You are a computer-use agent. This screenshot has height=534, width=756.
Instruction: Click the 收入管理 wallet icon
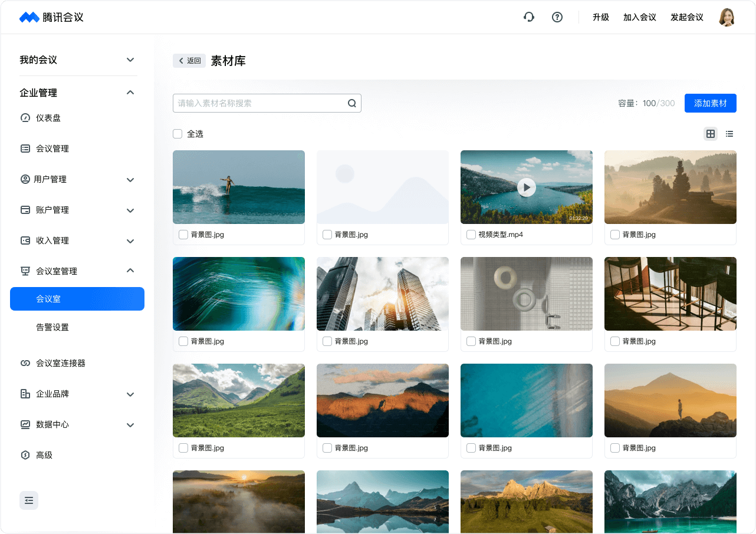click(x=25, y=240)
